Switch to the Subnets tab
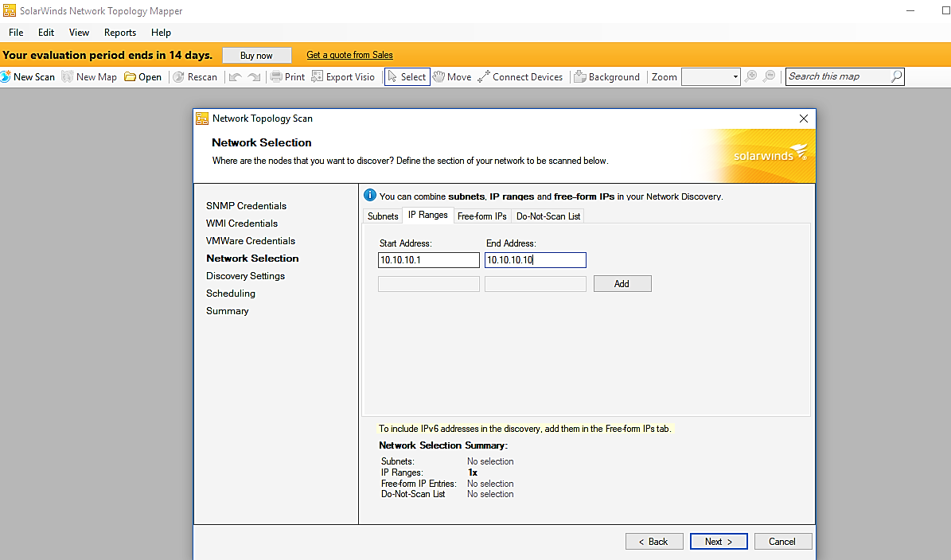Screen dimensions: 951x560 tap(383, 216)
